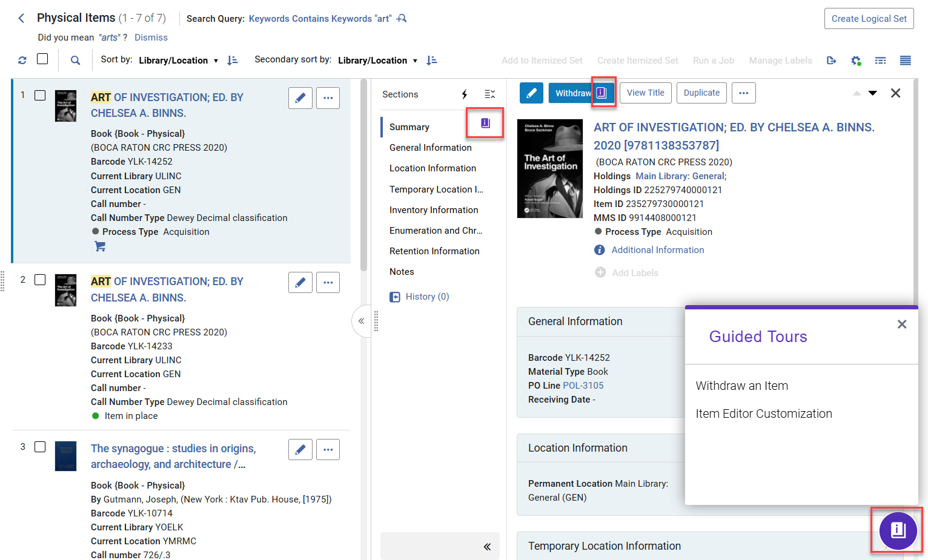
Task: Edit synagogue item with pencil icon
Action: (x=300, y=449)
